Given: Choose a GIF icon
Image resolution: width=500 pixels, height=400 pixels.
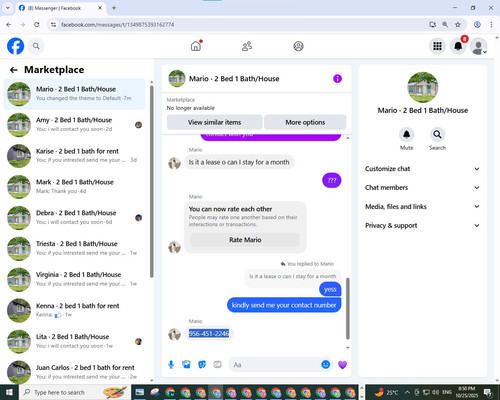Looking at the screenshot, I should [x=217, y=364].
